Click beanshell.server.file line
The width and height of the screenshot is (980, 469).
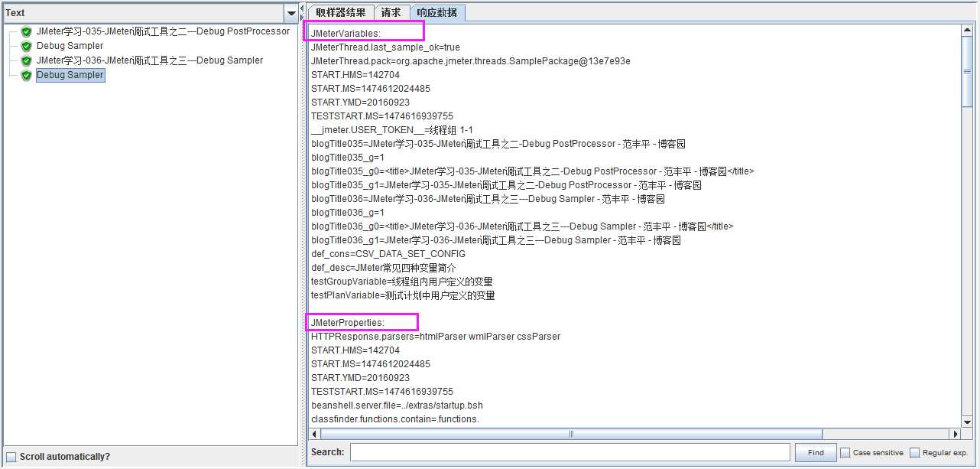coord(397,405)
